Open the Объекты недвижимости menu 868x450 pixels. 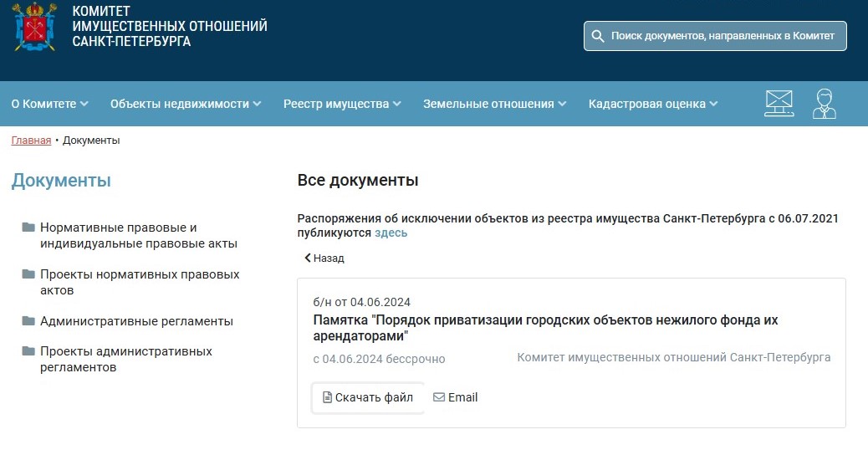[x=186, y=104]
